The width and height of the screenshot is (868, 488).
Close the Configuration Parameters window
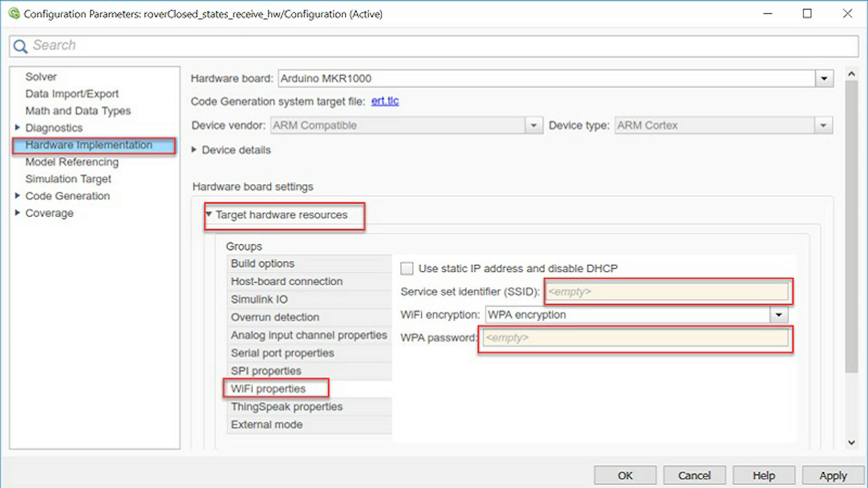click(847, 14)
